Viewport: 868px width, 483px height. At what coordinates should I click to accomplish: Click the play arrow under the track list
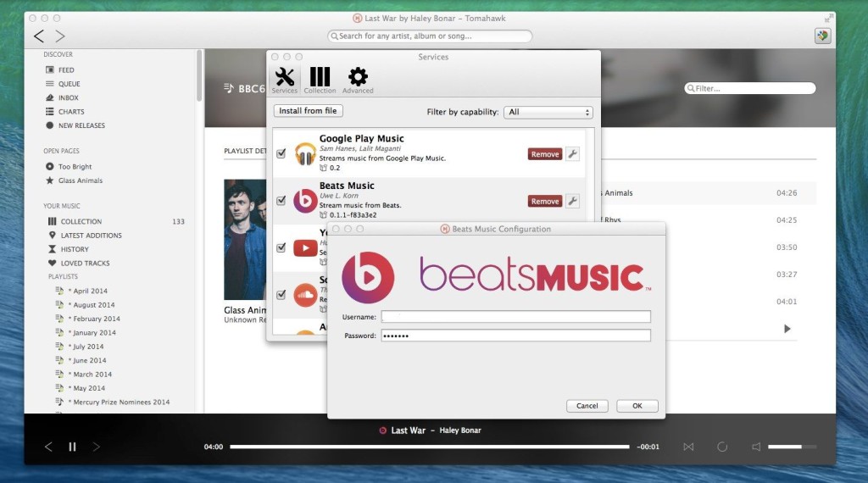click(787, 329)
